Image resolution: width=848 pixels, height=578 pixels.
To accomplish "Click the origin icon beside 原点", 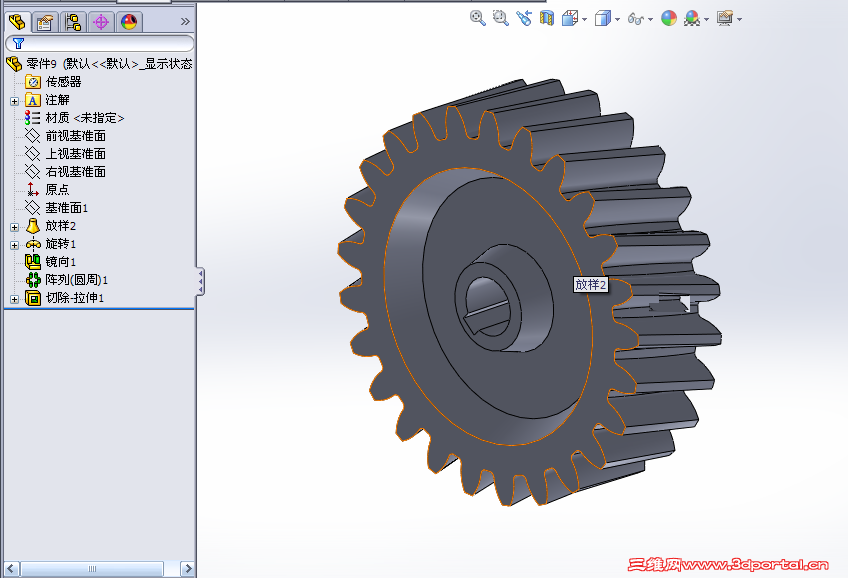I will [x=32, y=190].
